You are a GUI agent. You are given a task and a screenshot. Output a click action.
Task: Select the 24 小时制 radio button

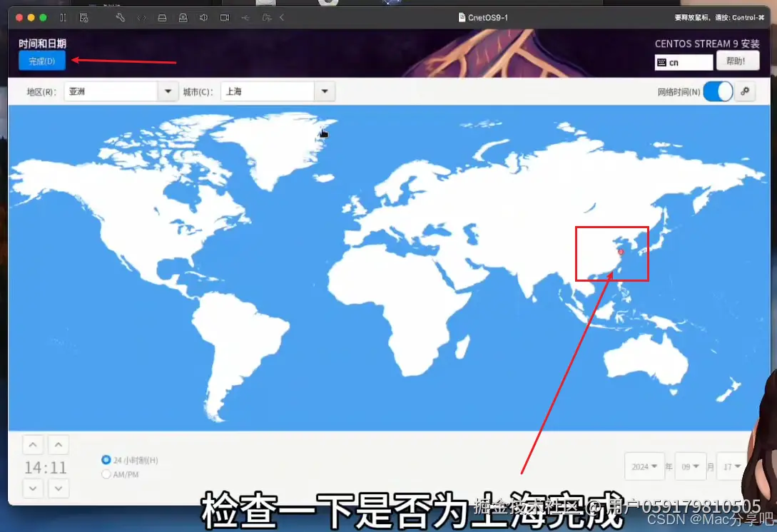click(x=106, y=459)
